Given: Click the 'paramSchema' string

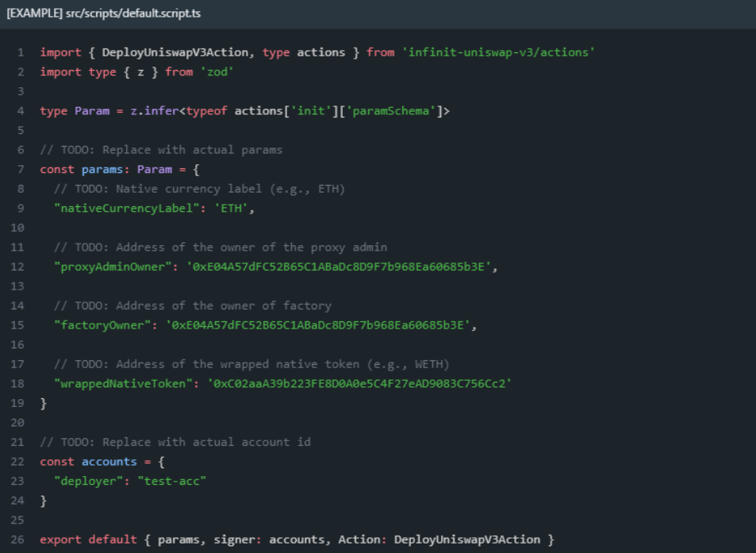Looking at the screenshot, I should 391,111.
